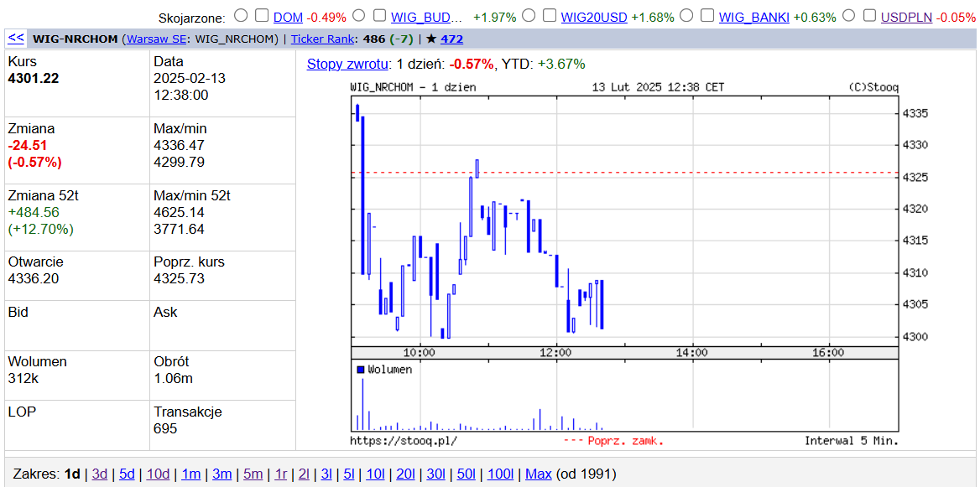Viewport: 980px width, 487px height.
Task: Click the star rating count 472
Action: coord(451,39)
